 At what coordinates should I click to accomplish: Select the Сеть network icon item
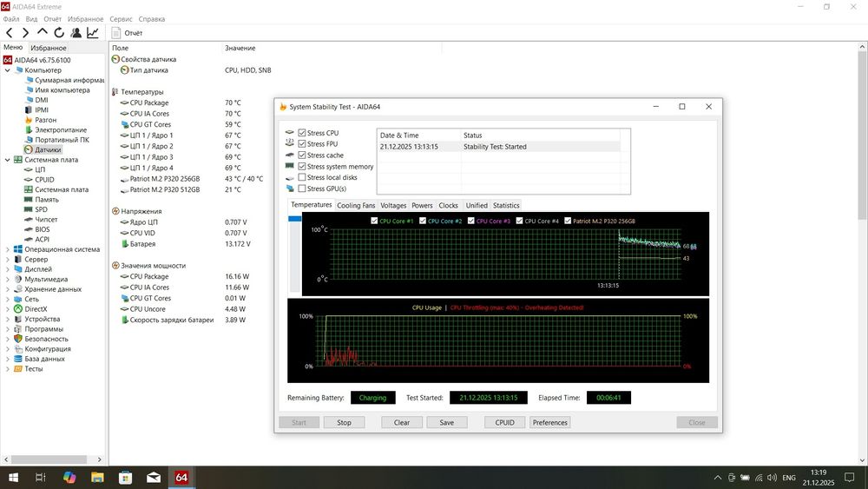pos(18,300)
